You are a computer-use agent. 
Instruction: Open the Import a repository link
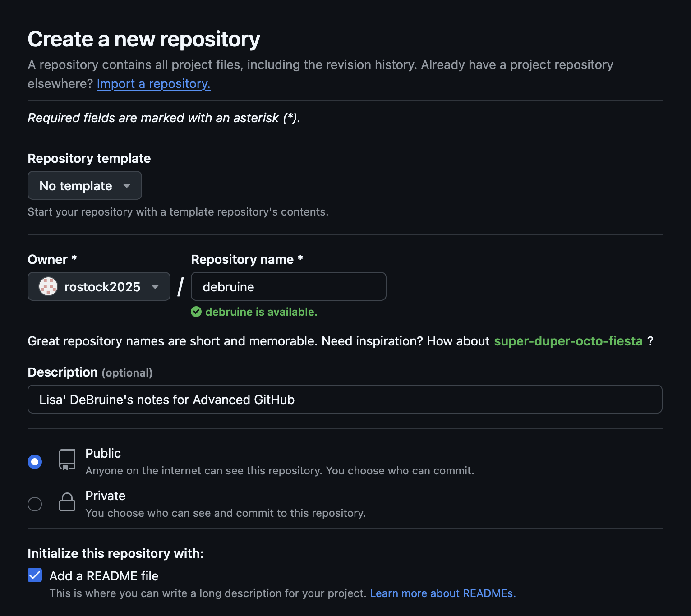pos(153,84)
